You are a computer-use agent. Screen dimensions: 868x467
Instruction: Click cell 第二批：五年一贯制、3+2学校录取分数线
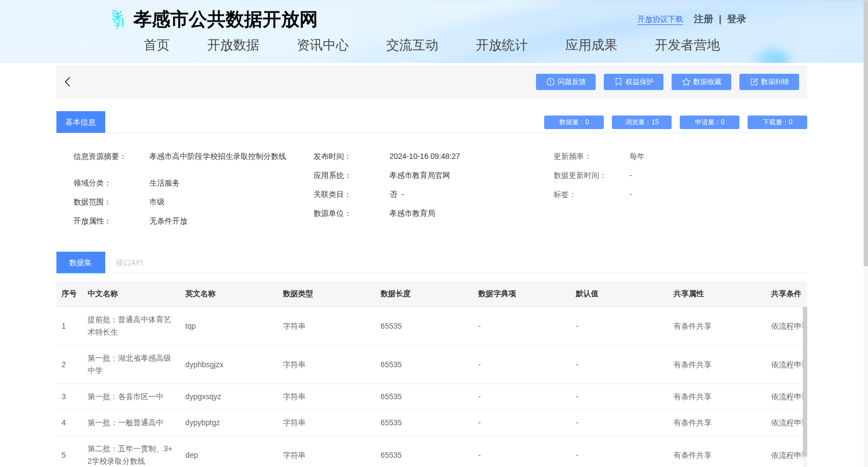(130, 455)
